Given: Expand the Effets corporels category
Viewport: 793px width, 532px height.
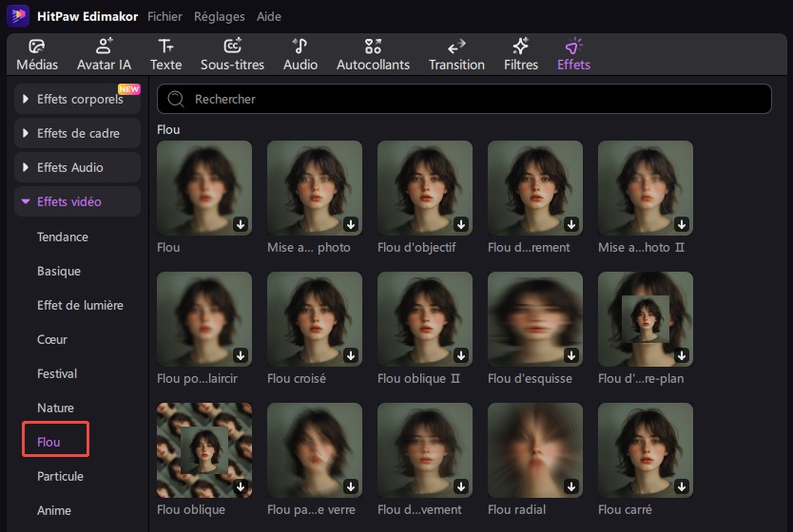Looking at the screenshot, I should 77,99.
